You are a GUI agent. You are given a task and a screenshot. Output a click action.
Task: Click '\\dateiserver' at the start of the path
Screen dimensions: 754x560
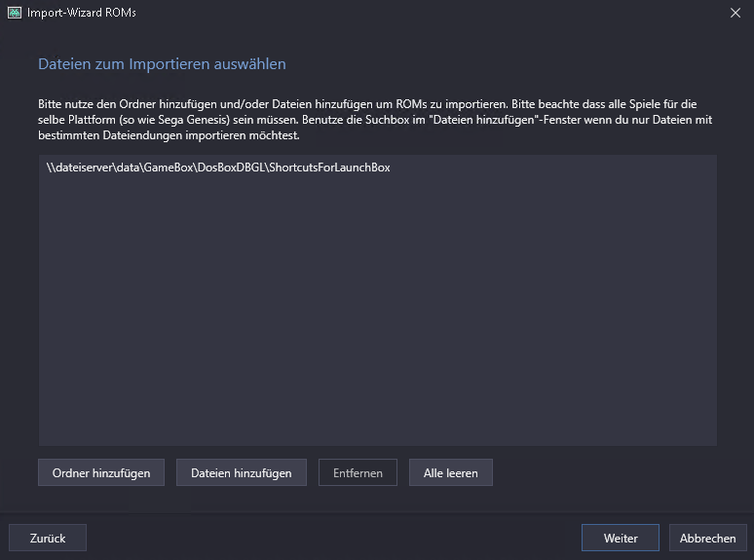click(78, 168)
